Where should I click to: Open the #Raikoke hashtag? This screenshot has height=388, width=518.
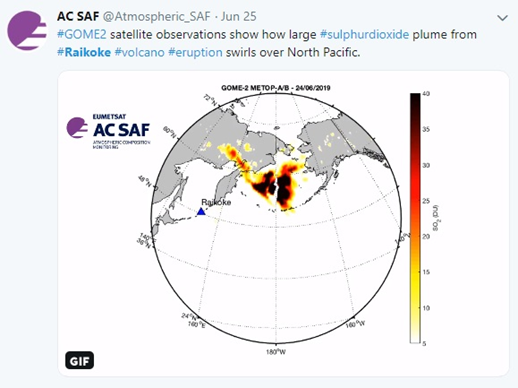(84, 52)
